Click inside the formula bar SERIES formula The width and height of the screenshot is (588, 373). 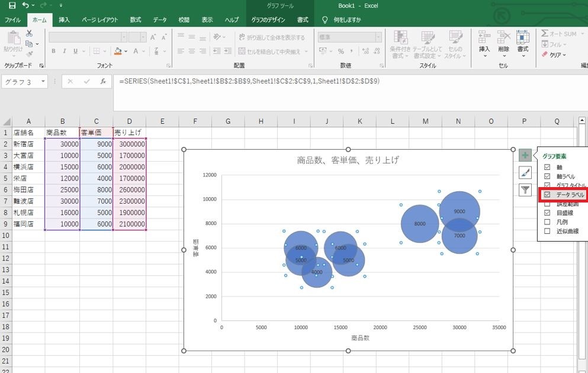click(249, 81)
